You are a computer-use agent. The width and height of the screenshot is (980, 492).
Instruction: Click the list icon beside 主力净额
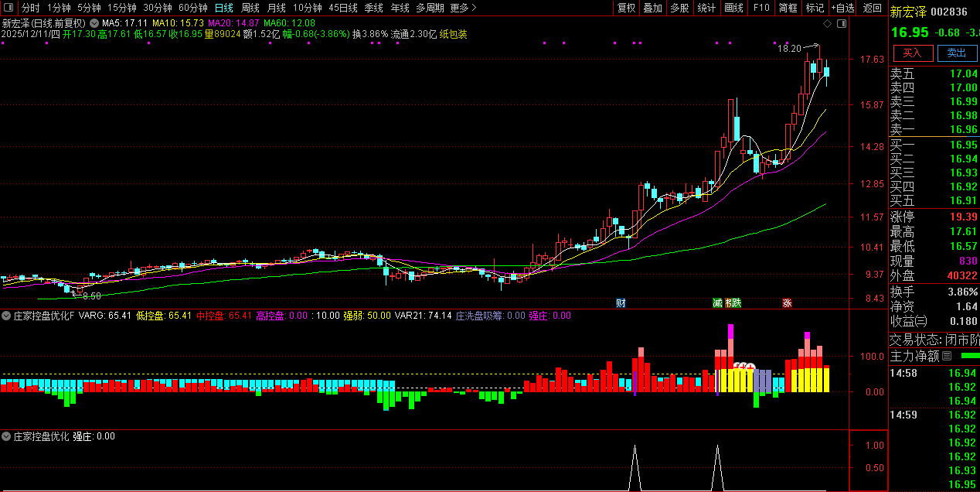[947, 356]
